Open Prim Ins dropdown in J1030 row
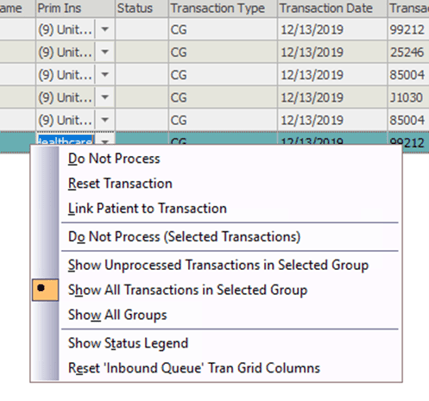 105,97
